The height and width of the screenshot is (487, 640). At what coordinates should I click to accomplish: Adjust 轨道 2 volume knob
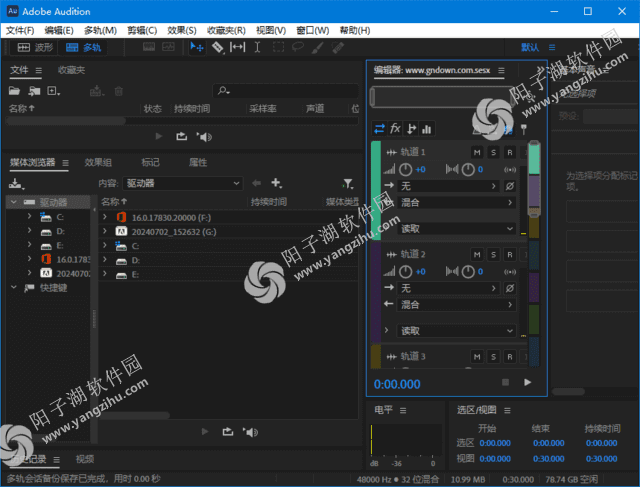click(405, 271)
